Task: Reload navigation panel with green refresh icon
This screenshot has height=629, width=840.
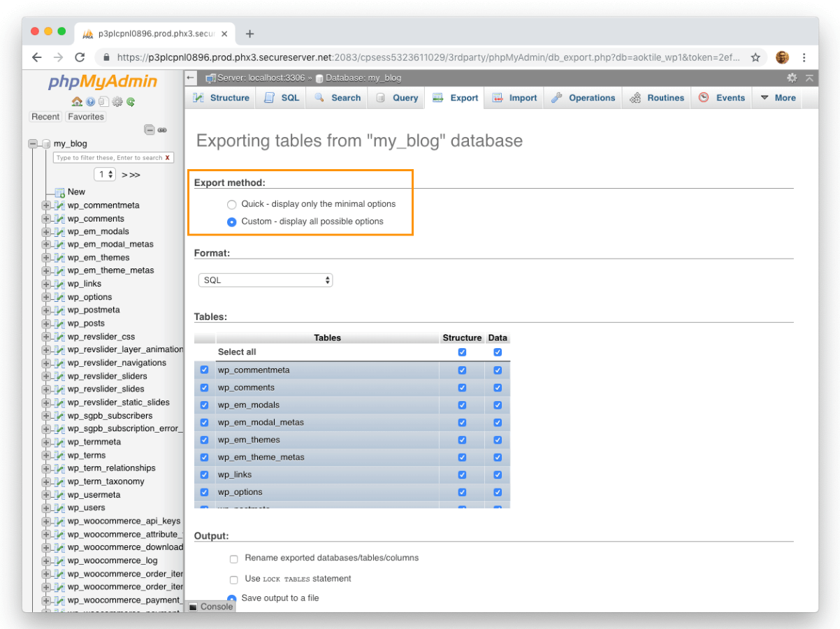Action: coord(130,102)
